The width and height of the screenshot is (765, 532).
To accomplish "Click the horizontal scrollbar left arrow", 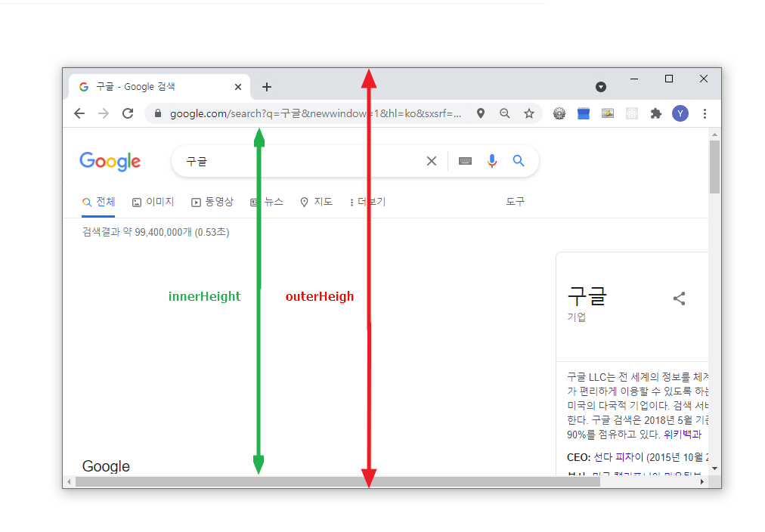I will pos(70,482).
